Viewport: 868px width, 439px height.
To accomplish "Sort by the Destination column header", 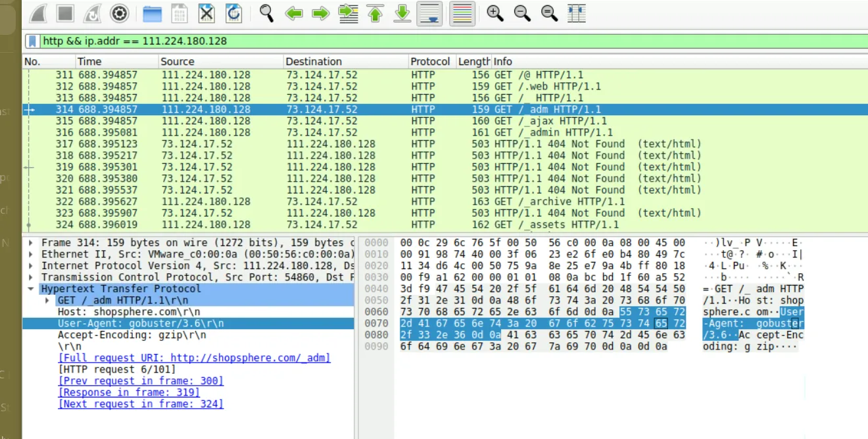I will (345, 61).
